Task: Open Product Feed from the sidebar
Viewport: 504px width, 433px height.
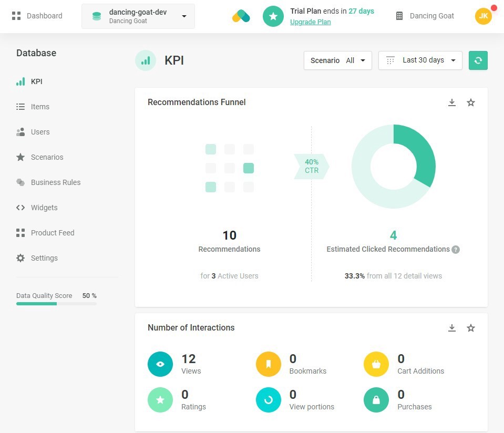Action: coord(53,233)
